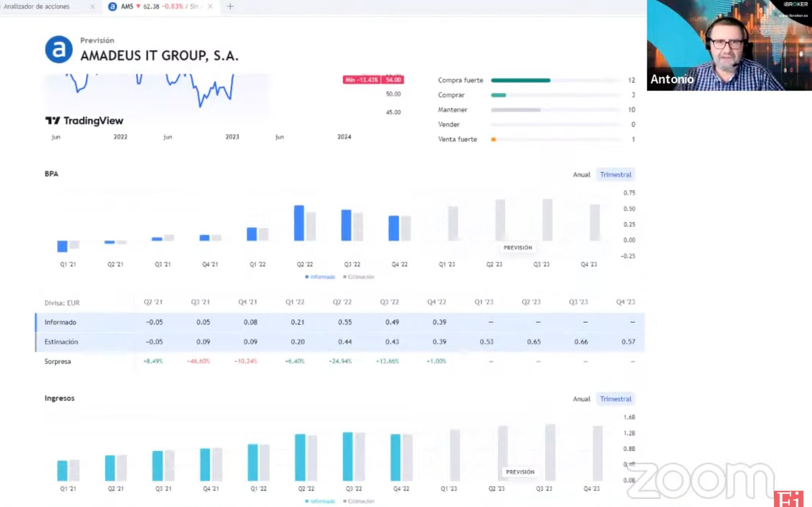Image resolution: width=812 pixels, height=507 pixels.
Task: Click the red 54.00 price label
Action: [393, 80]
